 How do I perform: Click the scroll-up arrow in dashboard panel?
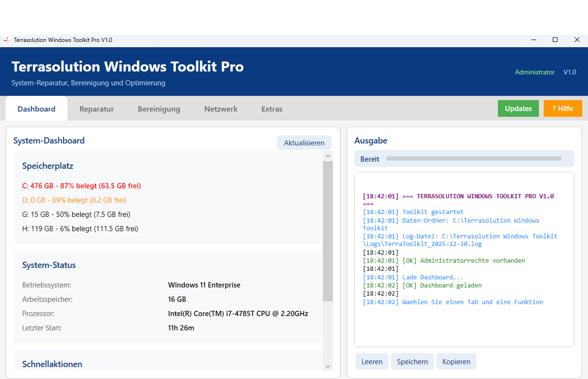328,156
